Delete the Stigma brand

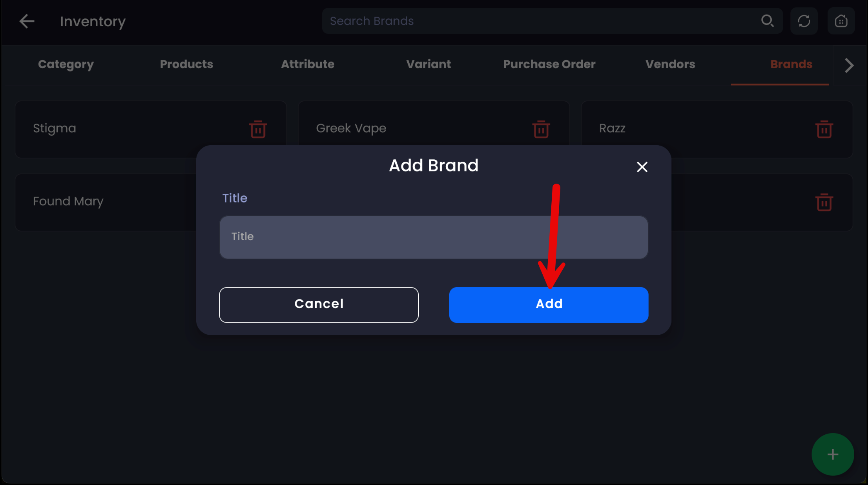click(x=258, y=129)
